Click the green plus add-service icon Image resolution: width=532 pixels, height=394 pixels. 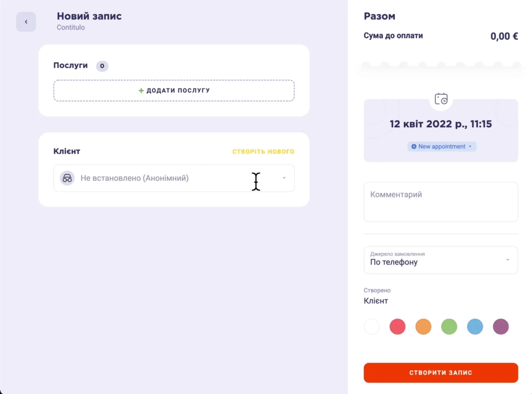coord(141,90)
